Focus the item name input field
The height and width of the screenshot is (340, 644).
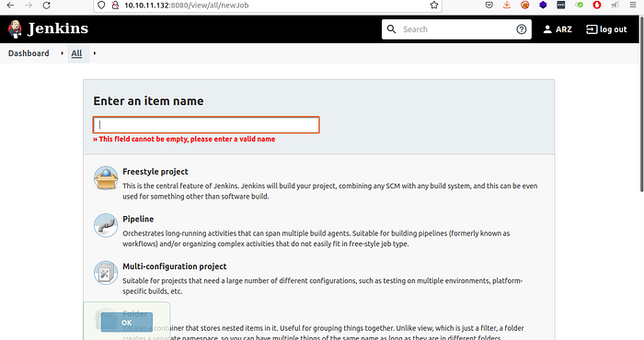(206, 125)
